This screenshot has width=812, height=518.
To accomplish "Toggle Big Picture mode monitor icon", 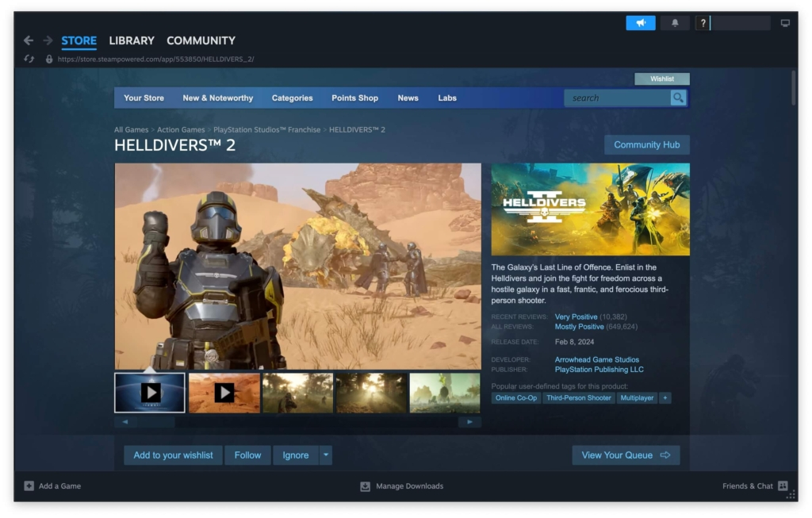I will 785,23.
